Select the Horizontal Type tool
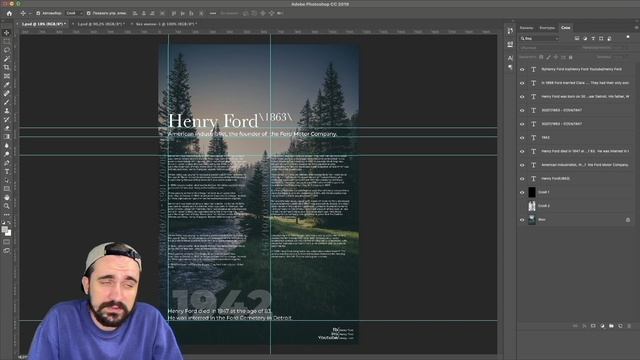The width and height of the screenshot is (640, 360). tap(7, 171)
